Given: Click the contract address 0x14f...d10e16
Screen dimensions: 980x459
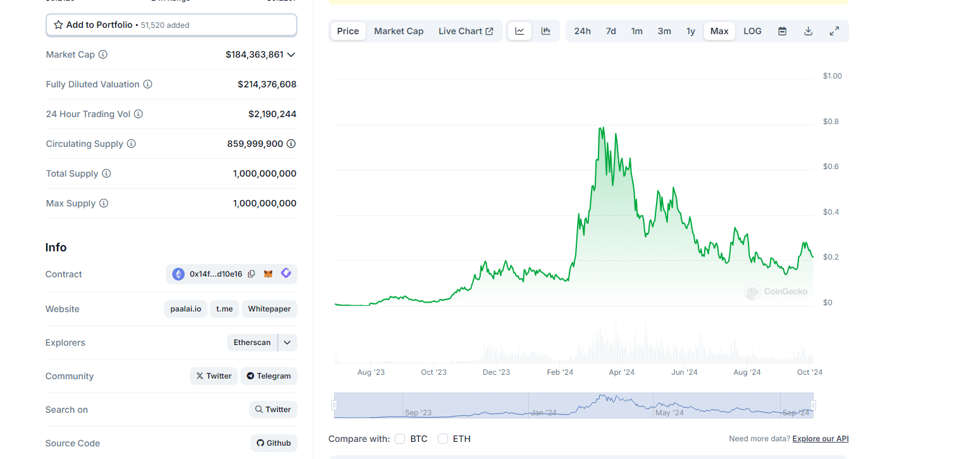Looking at the screenshot, I should [216, 274].
